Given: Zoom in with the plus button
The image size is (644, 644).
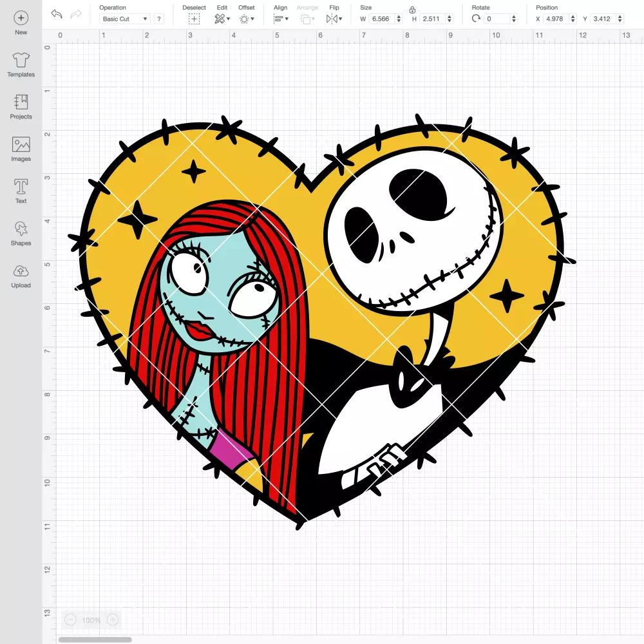Looking at the screenshot, I should pyautogui.click(x=113, y=620).
